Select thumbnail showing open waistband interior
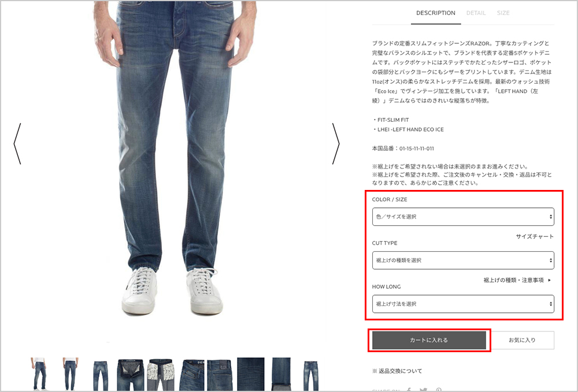The height and width of the screenshot is (392, 578). pos(131,375)
